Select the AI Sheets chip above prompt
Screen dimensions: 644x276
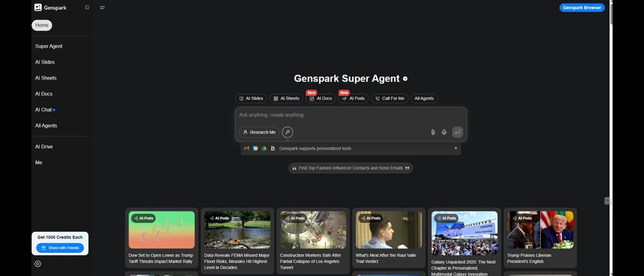(x=286, y=99)
